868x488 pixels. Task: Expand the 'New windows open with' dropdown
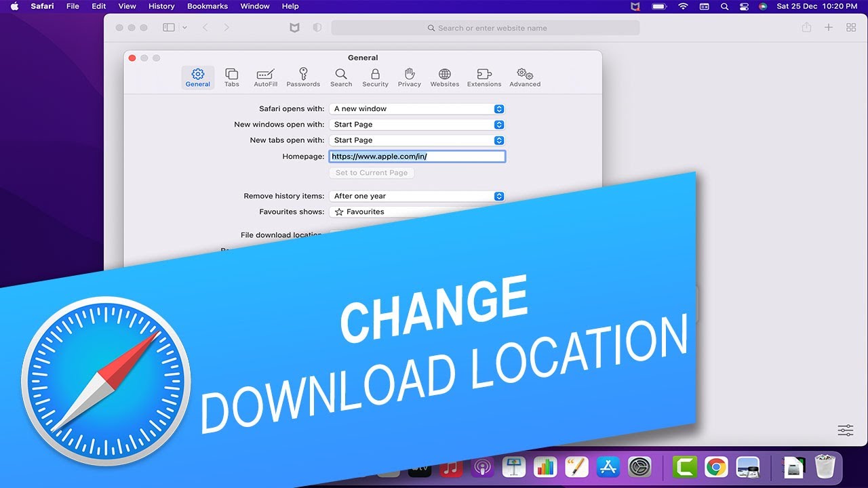coord(417,125)
